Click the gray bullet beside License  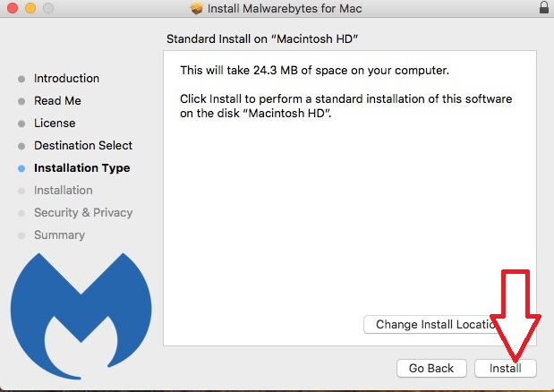tap(21, 124)
